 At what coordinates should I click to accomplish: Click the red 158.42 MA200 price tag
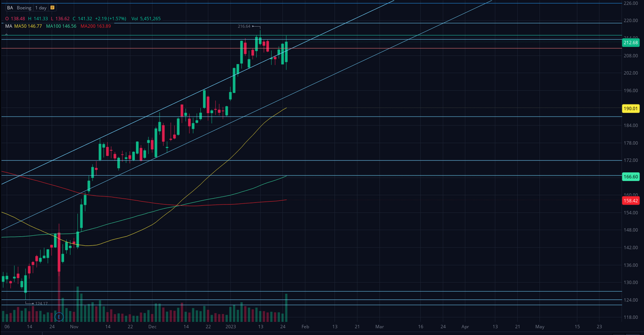[x=631, y=200]
